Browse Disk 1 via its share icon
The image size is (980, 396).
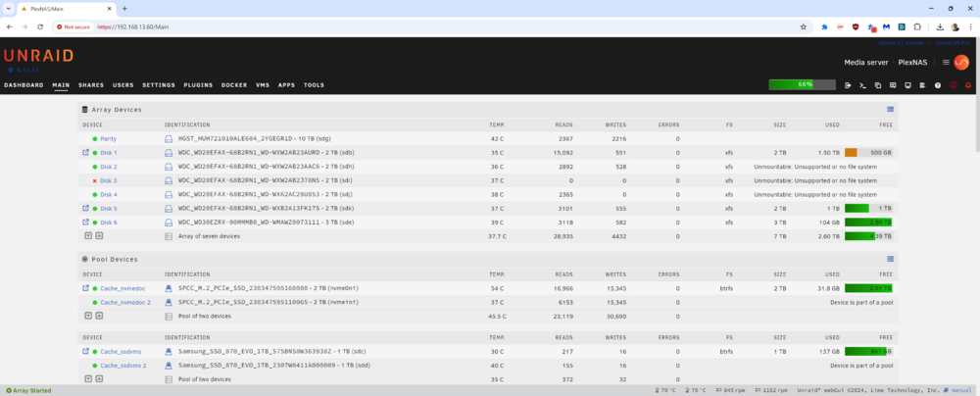tap(85, 153)
